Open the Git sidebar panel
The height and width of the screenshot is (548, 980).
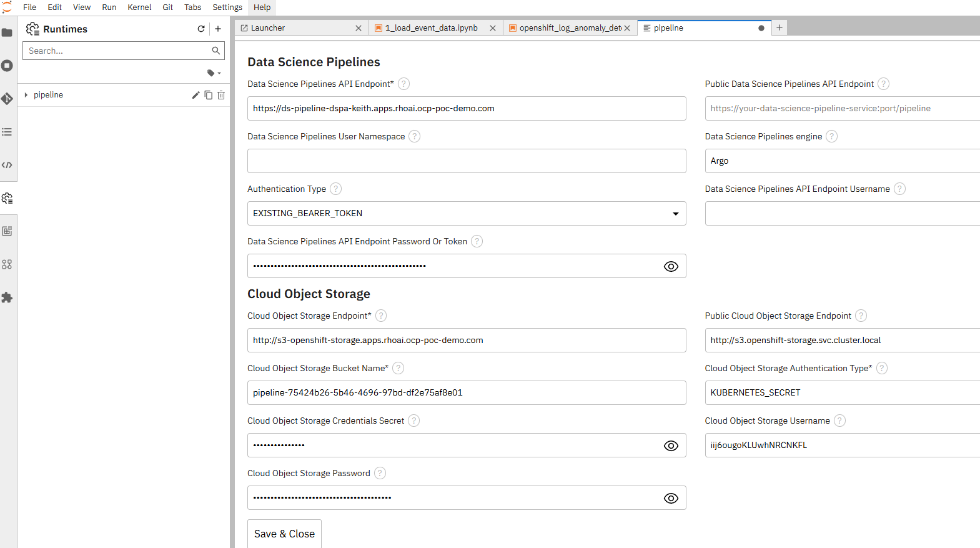click(7, 99)
